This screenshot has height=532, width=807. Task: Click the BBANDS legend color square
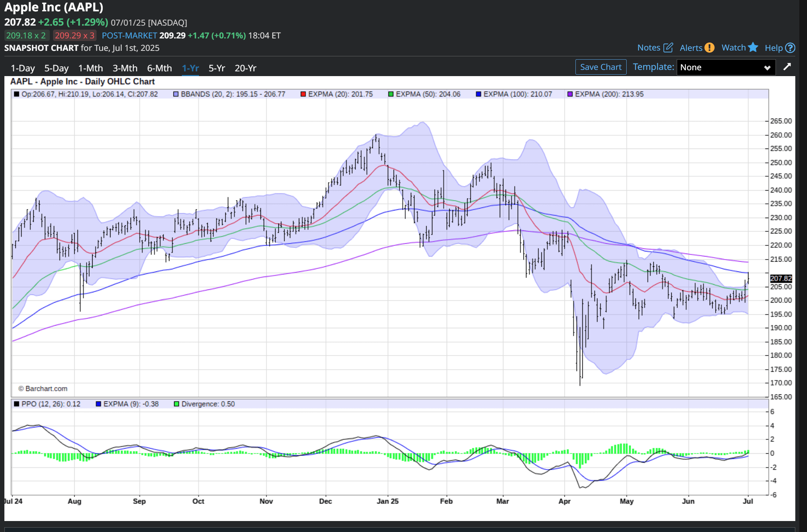[x=176, y=94]
